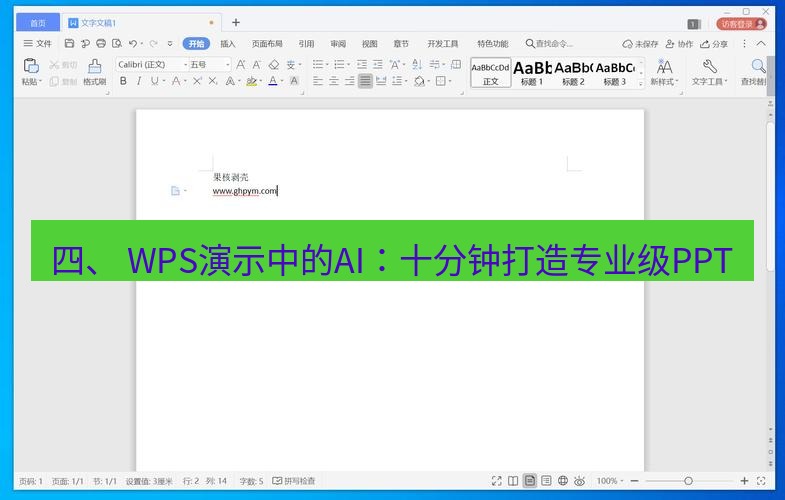Click the shading paint bucket color
This screenshot has width=785, height=500.
[x=419, y=81]
